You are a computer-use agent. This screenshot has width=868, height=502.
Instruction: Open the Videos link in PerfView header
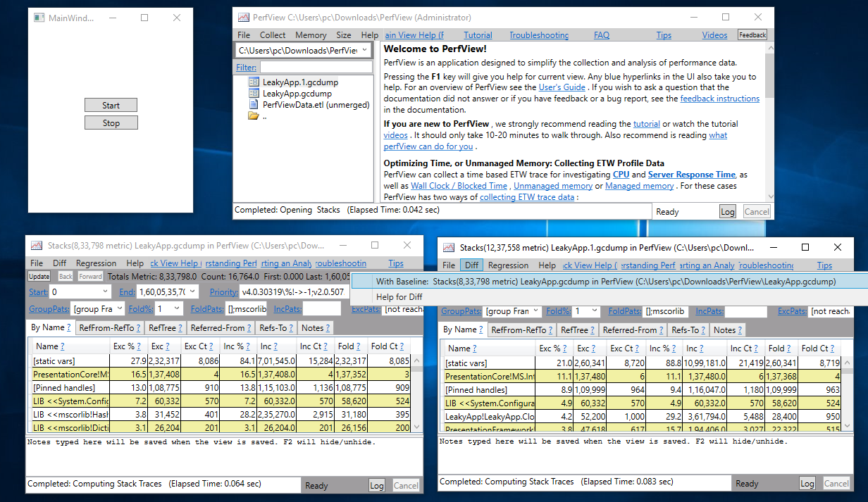tap(714, 35)
